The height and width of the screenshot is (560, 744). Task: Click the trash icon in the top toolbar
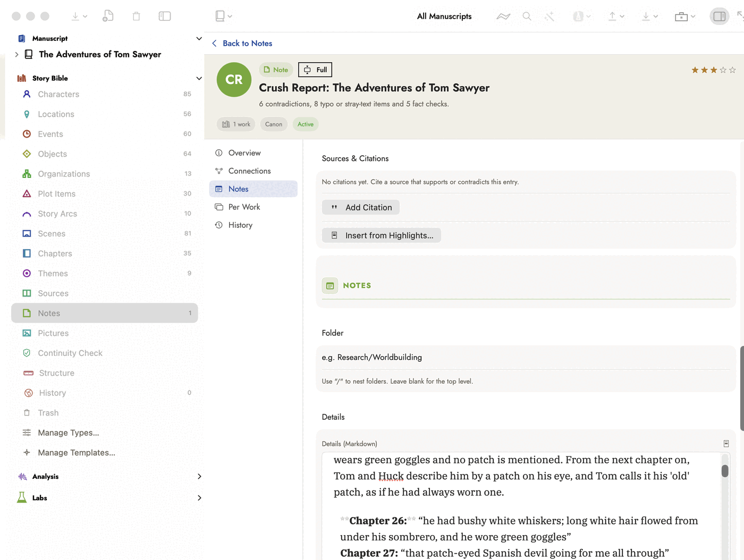pos(136,16)
